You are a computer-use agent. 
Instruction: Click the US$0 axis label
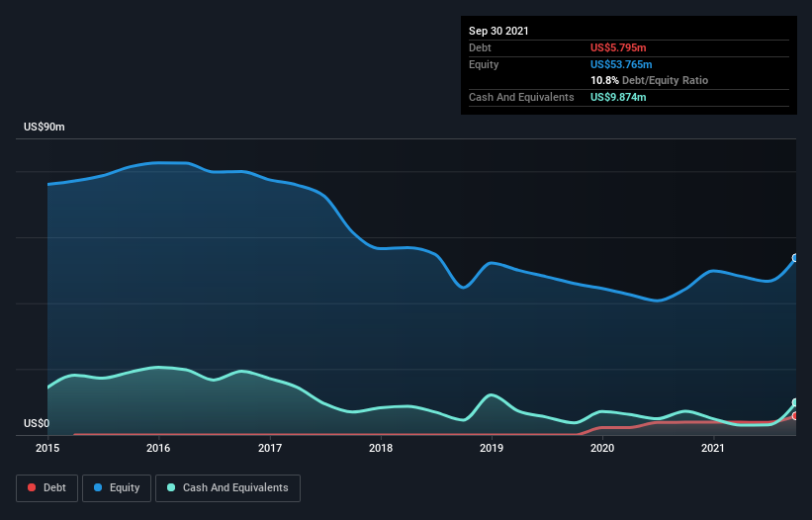(x=37, y=423)
